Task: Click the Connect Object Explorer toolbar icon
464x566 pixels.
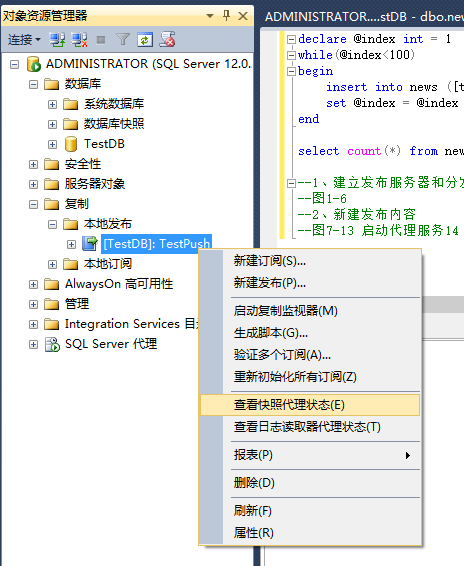Action: (57, 39)
